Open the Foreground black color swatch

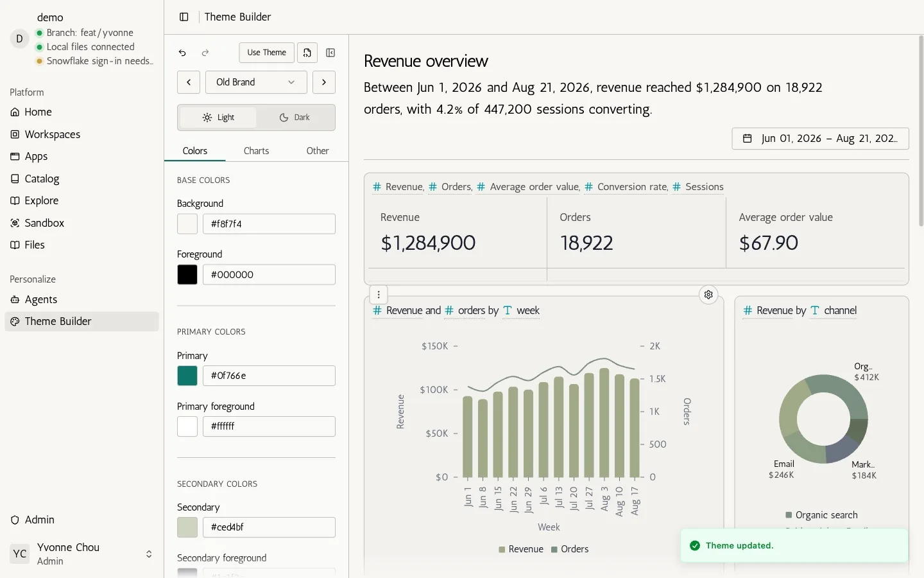187,275
